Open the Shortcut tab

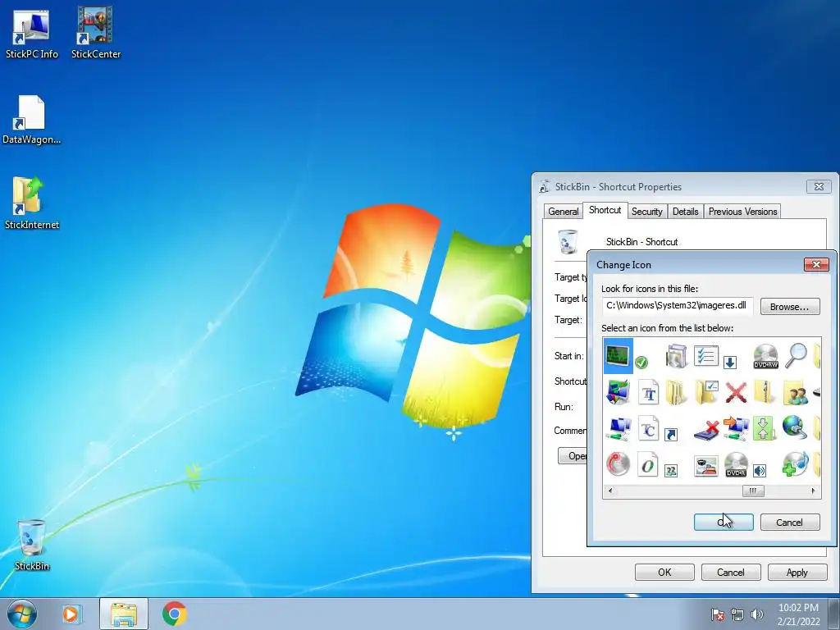pos(605,210)
